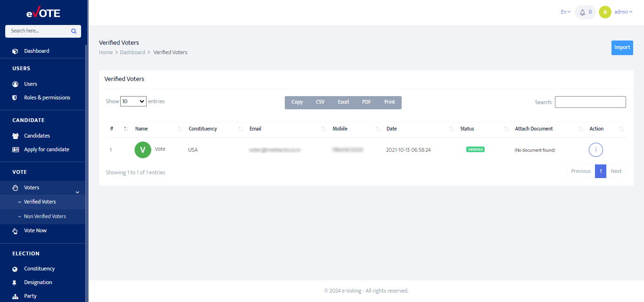Click the sidebar search magnifier icon

pos(74,31)
